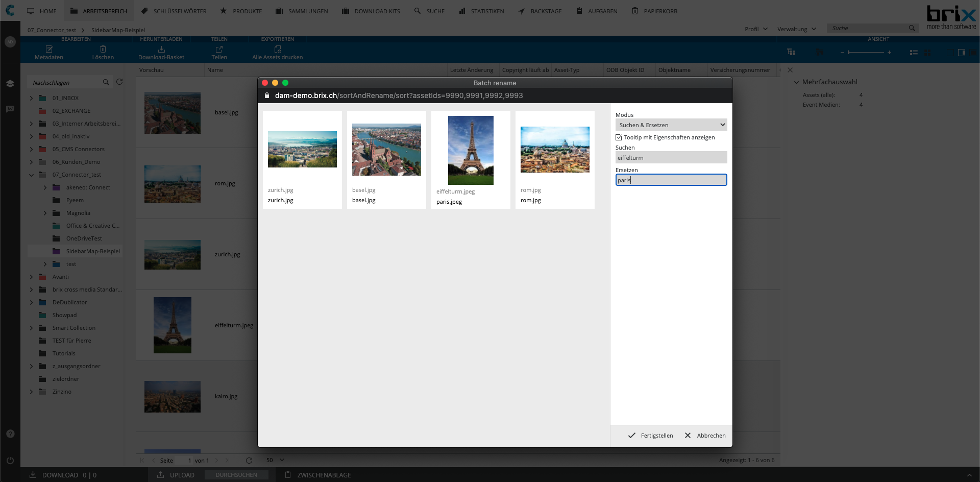Open STATISTIKEN menu
Image resolution: width=980 pixels, height=482 pixels.
(x=481, y=11)
